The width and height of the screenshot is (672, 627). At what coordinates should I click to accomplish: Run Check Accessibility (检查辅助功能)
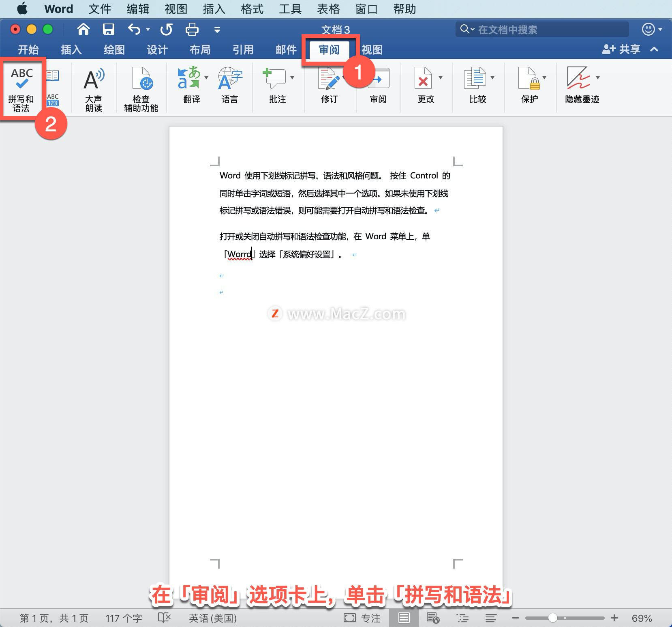point(141,90)
